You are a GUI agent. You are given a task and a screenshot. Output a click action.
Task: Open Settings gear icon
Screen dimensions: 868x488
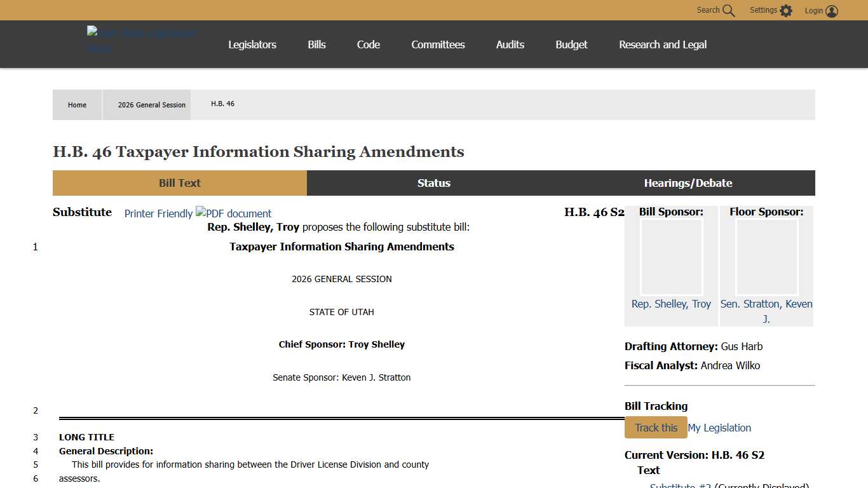tap(786, 11)
